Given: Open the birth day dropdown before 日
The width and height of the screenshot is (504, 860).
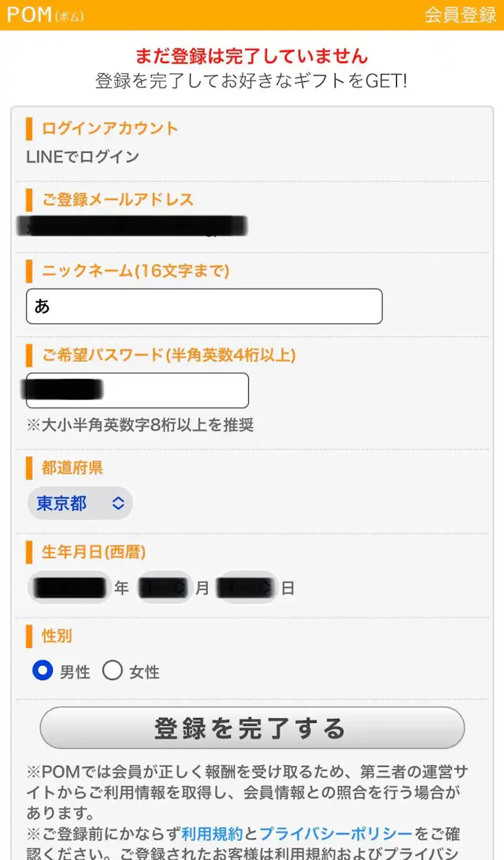Looking at the screenshot, I should [x=247, y=587].
